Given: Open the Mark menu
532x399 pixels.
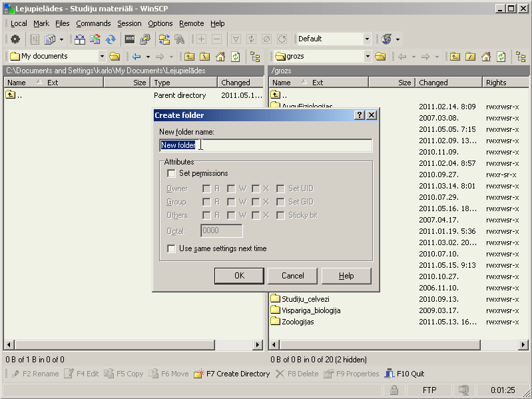Looking at the screenshot, I should [x=41, y=23].
